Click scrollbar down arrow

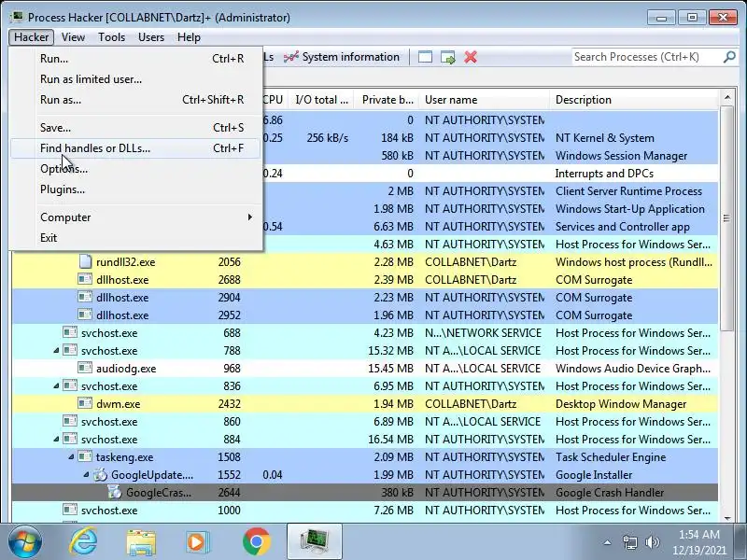[x=727, y=517]
